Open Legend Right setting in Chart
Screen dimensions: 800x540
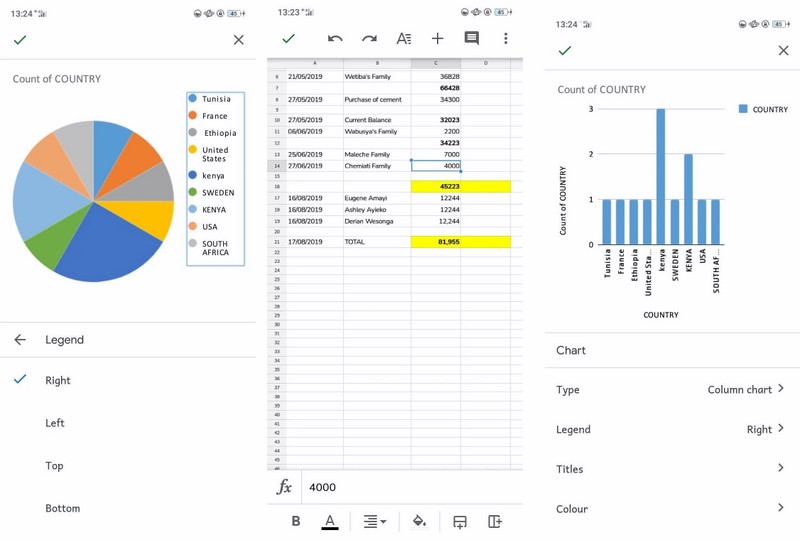pyautogui.click(x=672, y=429)
